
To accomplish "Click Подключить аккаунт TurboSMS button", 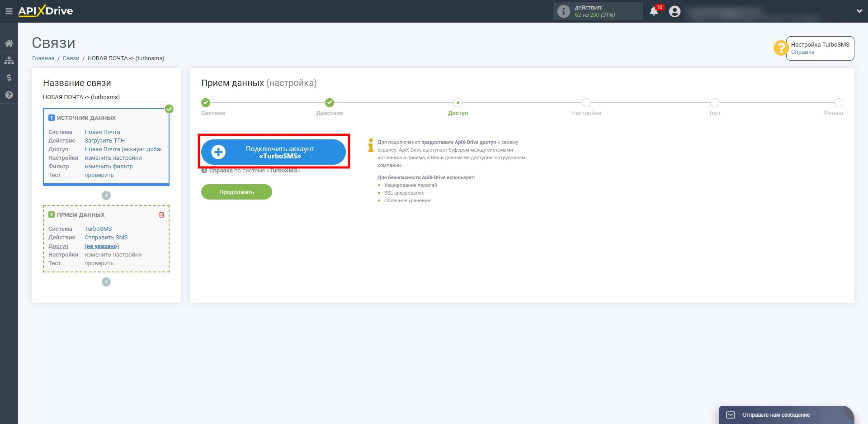I will (274, 152).
